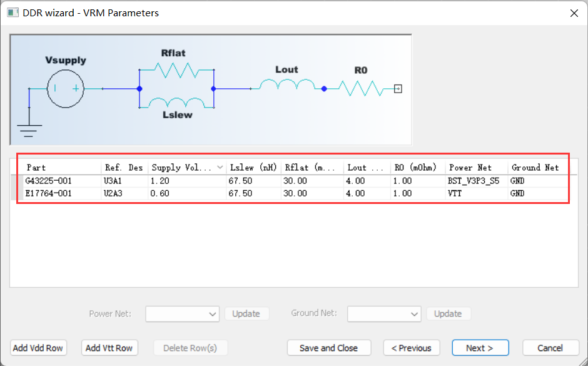Click the Add Vtt Row button
Image resolution: width=588 pixels, height=366 pixels.
point(109,348)
